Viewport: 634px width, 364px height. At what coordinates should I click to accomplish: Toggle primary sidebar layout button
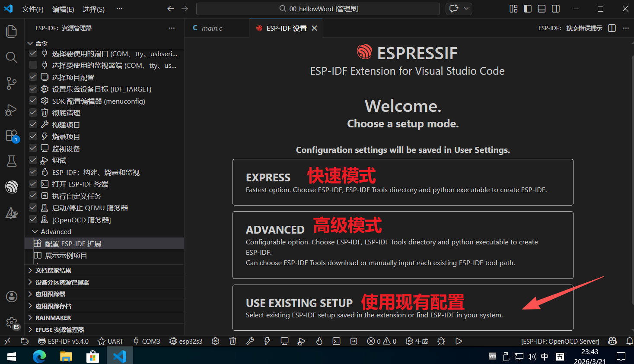pos(527,9)
